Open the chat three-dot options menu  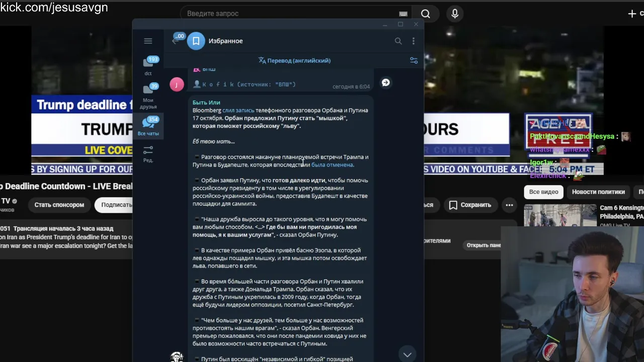(414, 41)
